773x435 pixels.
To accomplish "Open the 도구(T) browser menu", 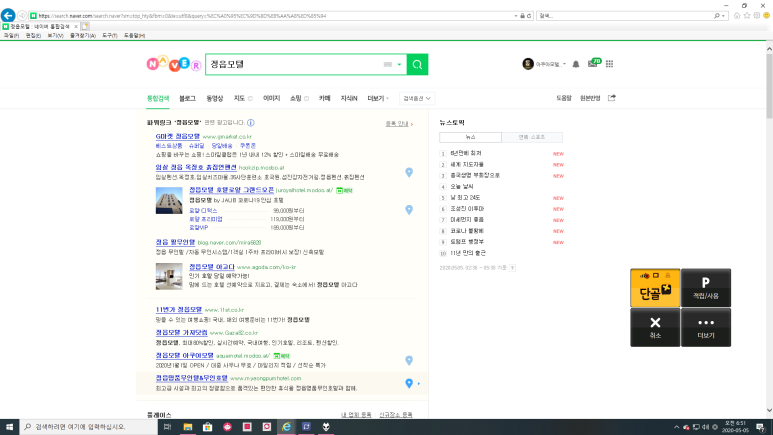I will 109,36.
